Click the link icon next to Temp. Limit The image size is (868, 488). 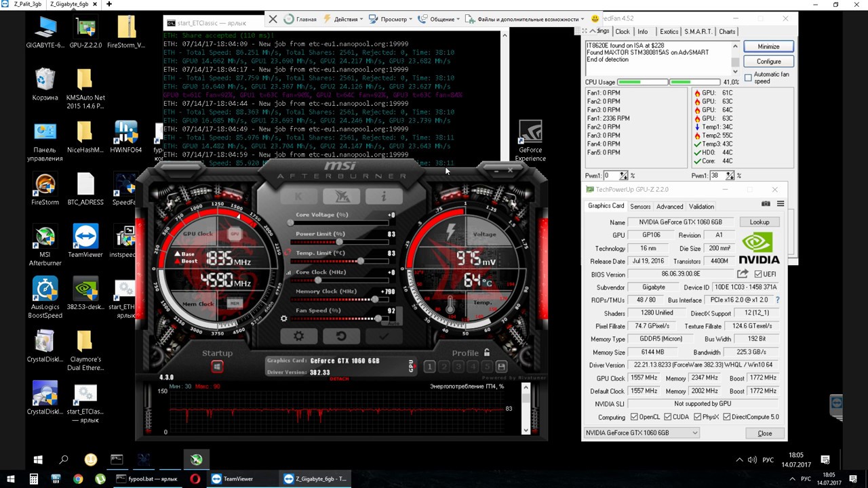pos(289,252)
